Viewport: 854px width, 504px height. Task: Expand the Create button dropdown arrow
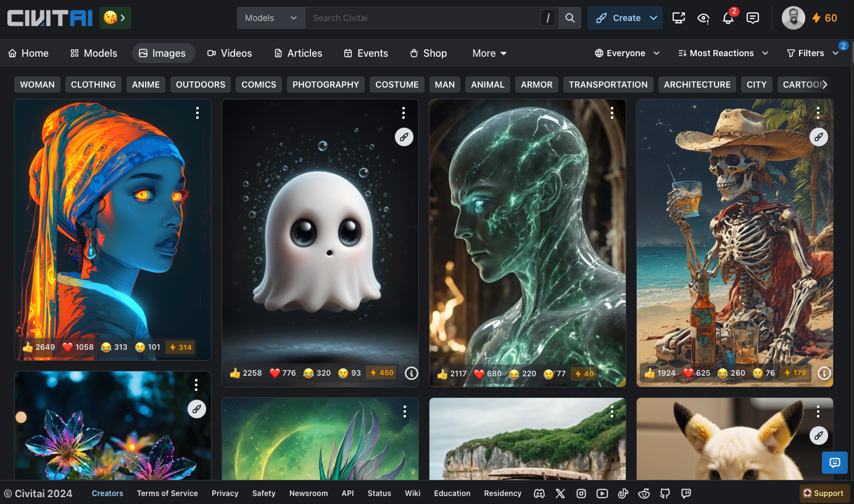pyautogui.click(x=653, y=18)
